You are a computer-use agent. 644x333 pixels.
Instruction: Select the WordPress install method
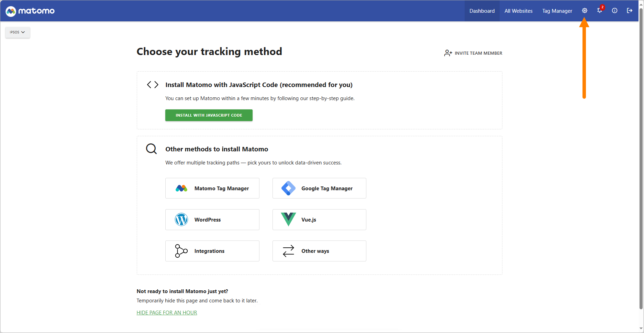pyautogui.click(x=212, y=219)
